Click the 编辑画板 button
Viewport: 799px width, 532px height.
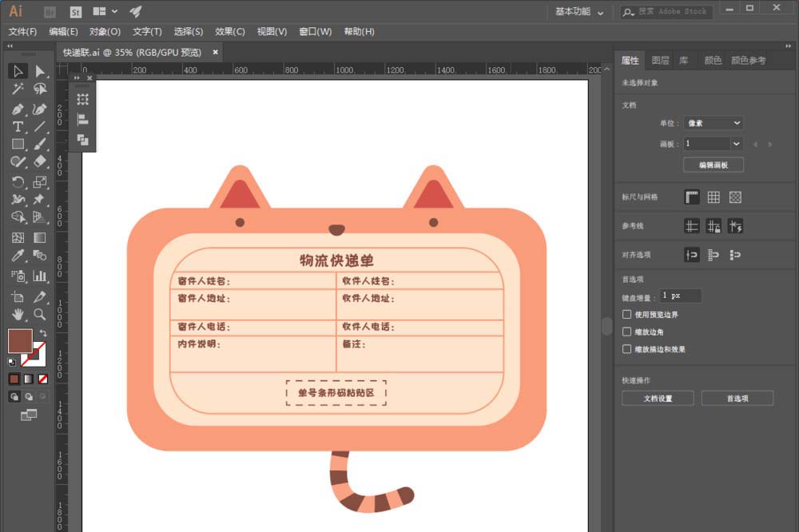[x=714, y=165]
